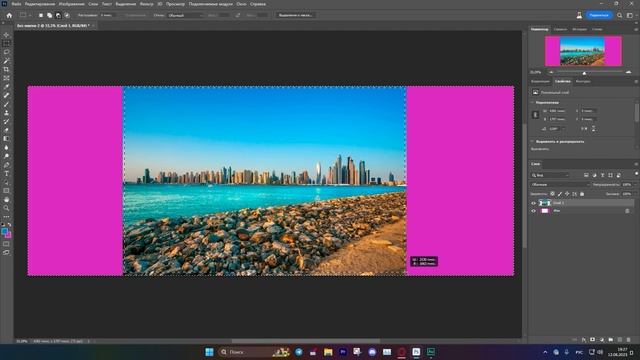Image resolution: width=640 pixels, height=360 pixels.
Task: Select the Pen tool
Action: 6,165
